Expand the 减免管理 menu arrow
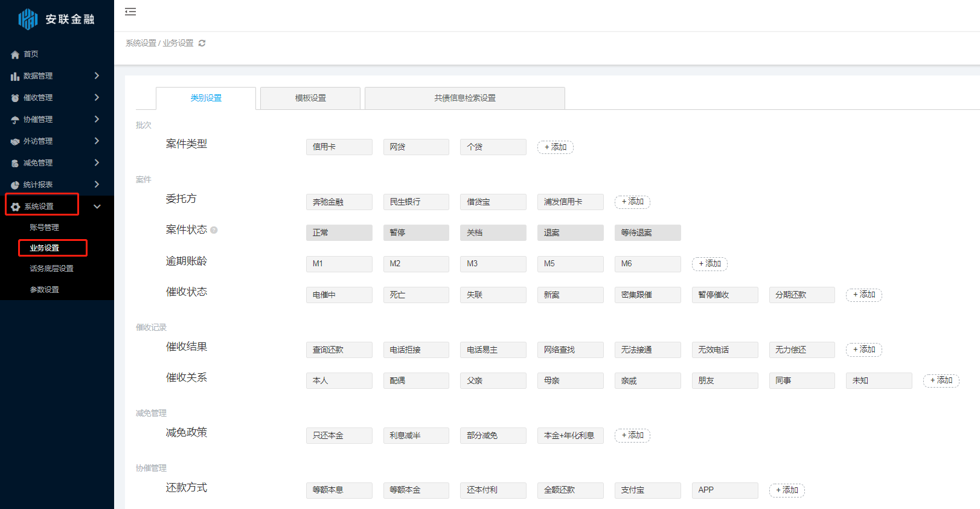This screenshot has height=509, width=980. pyautogui.click(x=97, y=162)
